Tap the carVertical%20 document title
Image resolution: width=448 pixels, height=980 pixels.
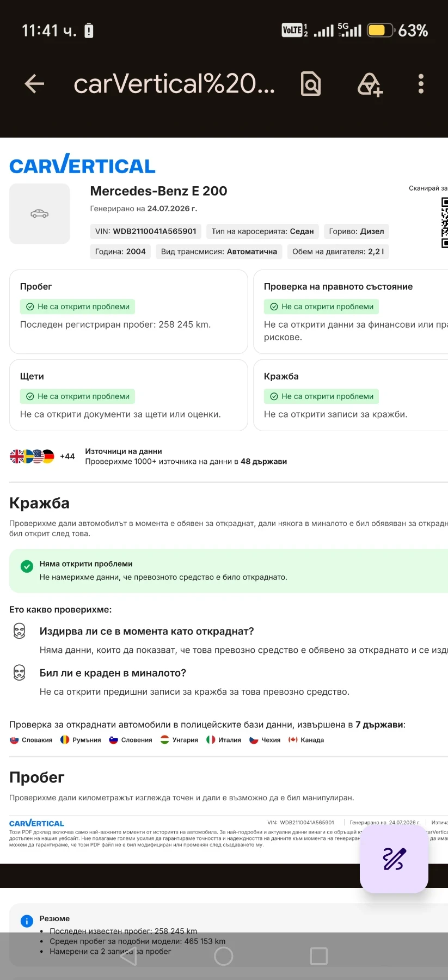click(x=174, y=84)
